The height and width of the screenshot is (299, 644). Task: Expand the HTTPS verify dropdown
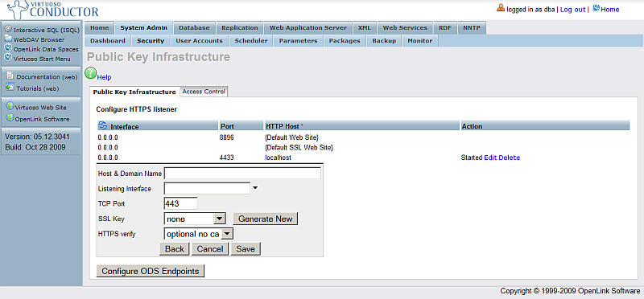pyautogui.click(x=199, y=234)
